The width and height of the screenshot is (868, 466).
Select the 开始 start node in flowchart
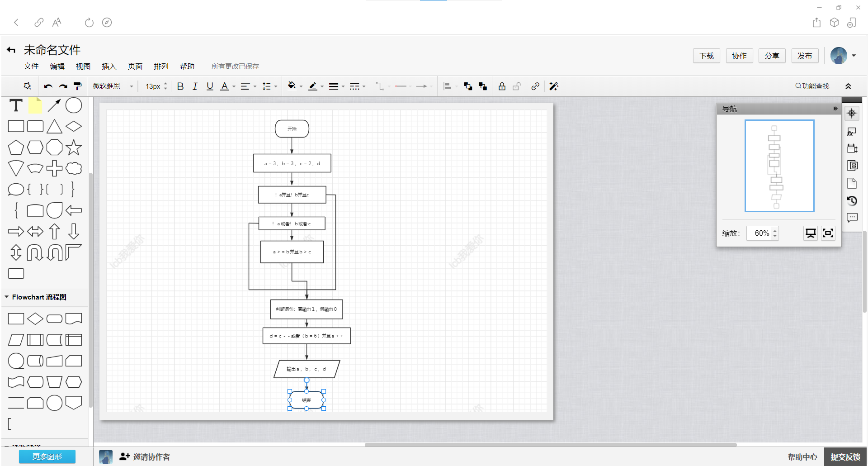(292, 128)
